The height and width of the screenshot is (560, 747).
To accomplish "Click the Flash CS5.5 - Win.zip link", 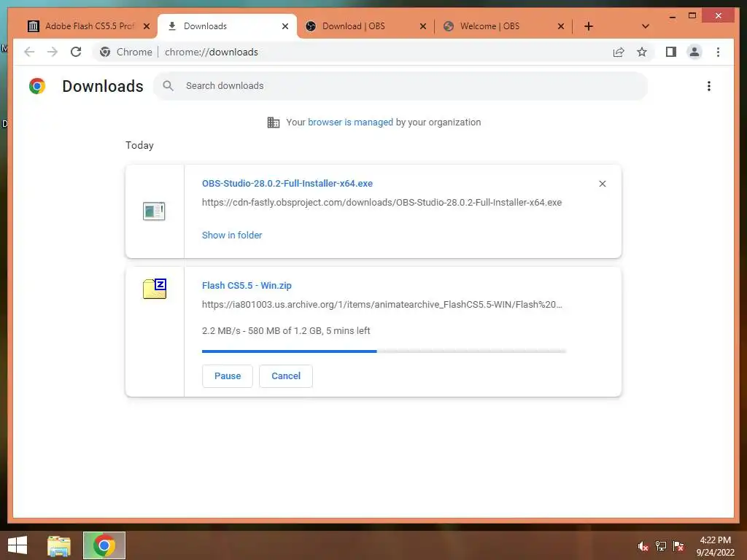I will tap(247, 285).
